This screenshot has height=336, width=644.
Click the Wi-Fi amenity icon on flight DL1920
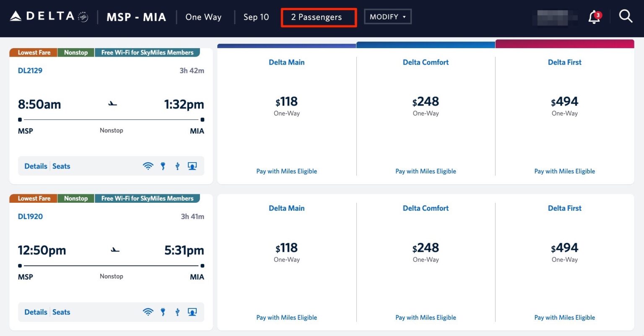click(148, 312)
